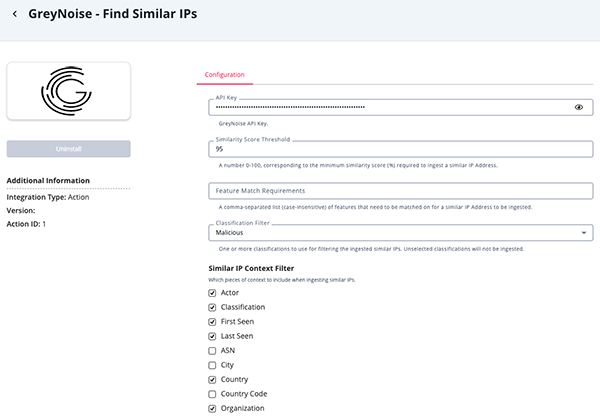The height and width of the screenshot is (418, 600).
Task: Focus the API Key field
Action: (401, 107)
